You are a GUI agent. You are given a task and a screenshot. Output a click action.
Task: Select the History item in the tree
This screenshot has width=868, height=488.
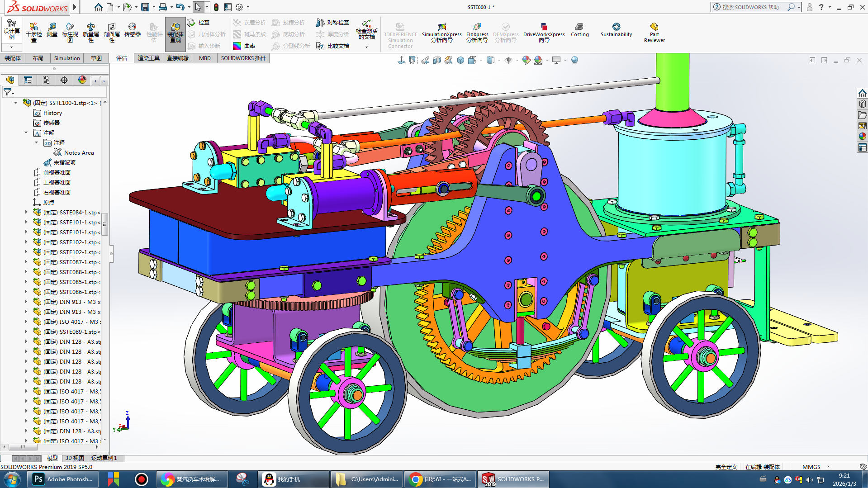pyautogui.click(x=52, y=113)
